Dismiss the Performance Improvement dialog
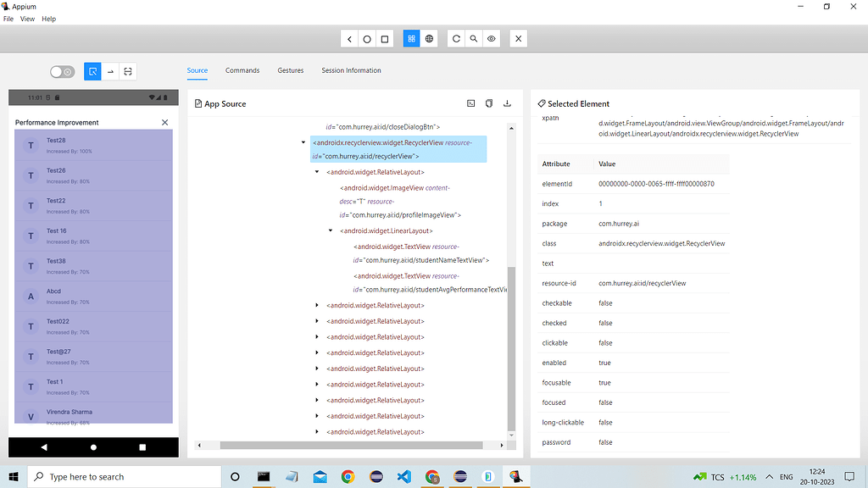868x488 pixels. 164,122
